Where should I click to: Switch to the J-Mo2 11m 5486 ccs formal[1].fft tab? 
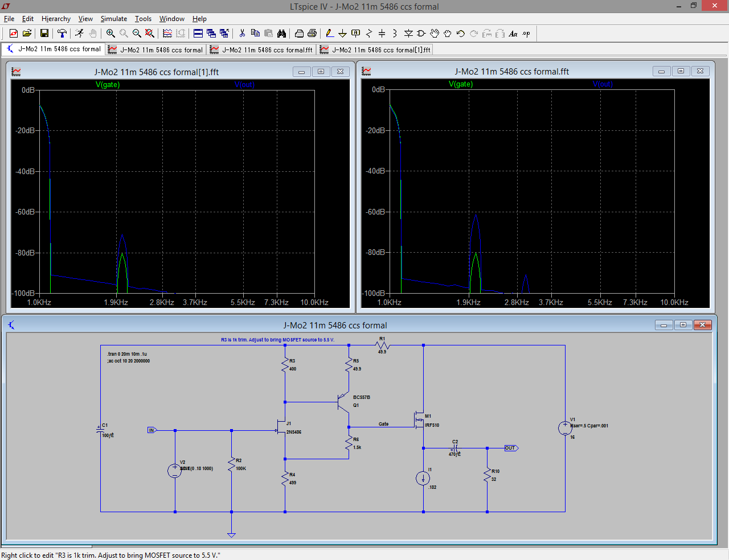[x=375, y=50]
